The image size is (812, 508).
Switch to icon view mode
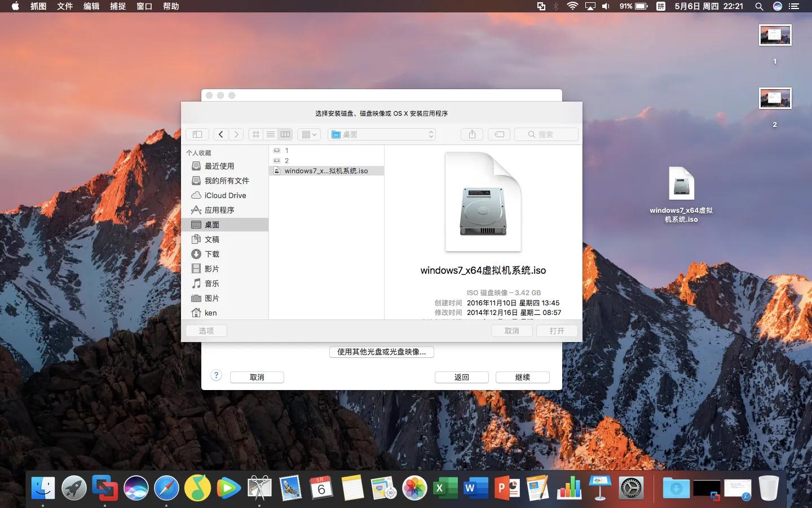point(256,134)
